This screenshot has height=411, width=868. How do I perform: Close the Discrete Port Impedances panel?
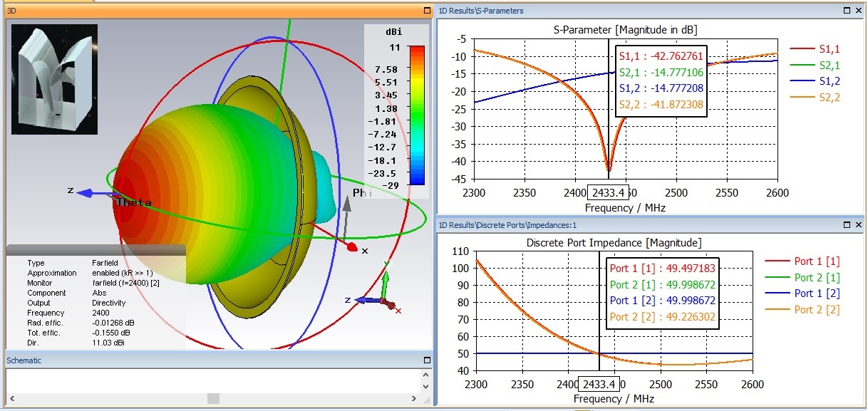click(x=859, y=225)
